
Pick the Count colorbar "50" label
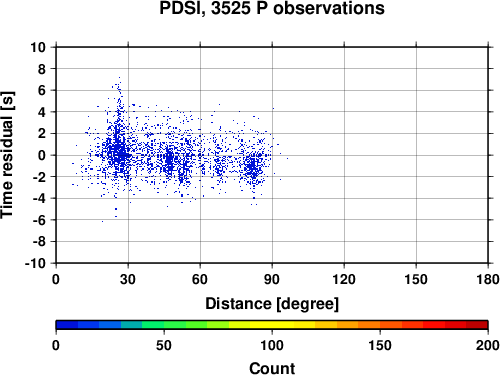164,345
